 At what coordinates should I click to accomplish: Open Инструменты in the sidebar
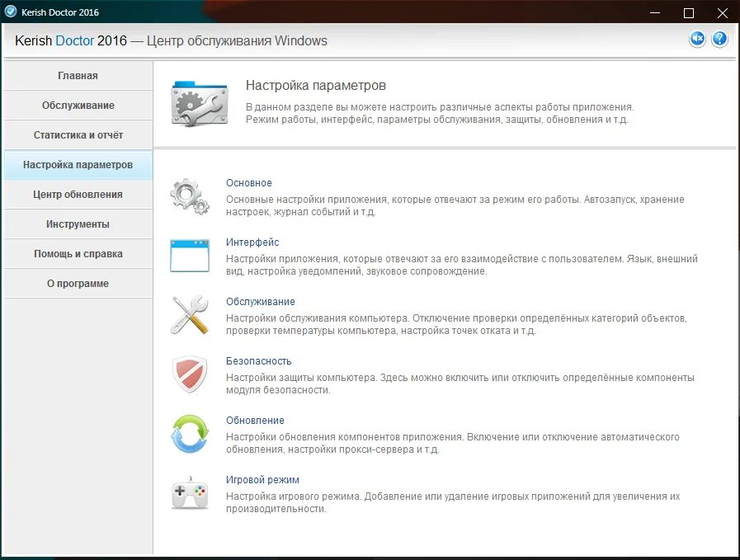click(x=78, y=224)
